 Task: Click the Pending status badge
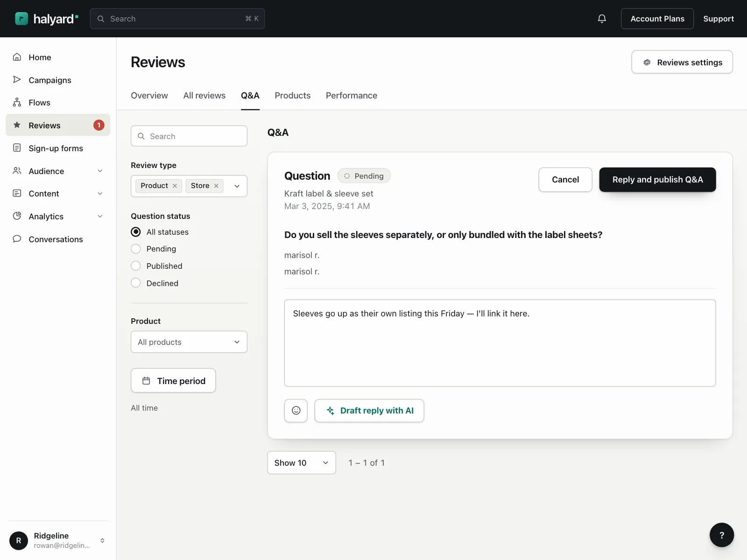364,176
